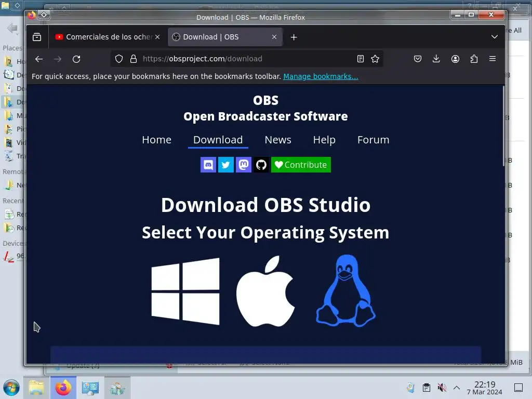The width and height of the screenshot is (532, 399).
Task: Click the web page vertical scrollbar
Action: (504, 126)
